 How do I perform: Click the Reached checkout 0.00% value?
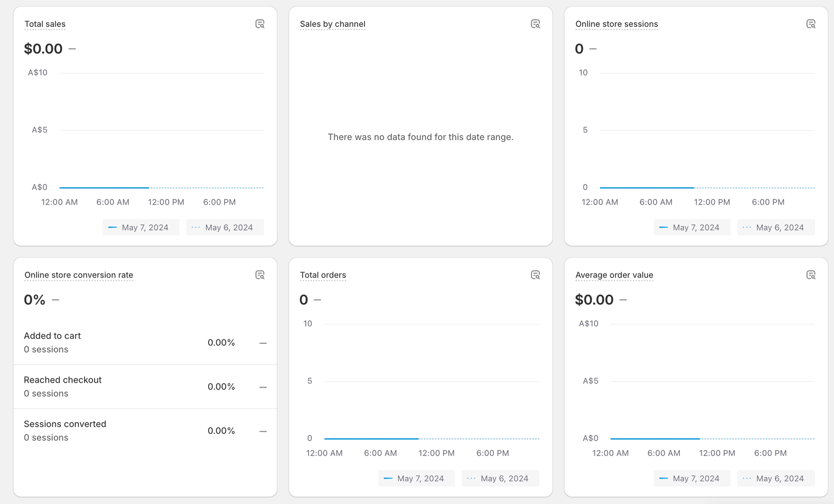[x=221, y=387]
